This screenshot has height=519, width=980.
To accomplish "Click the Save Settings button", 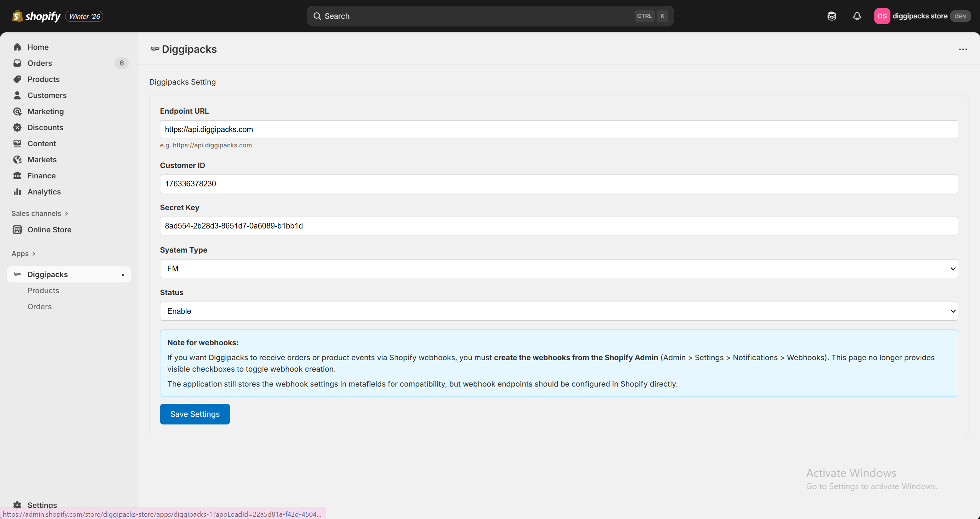I will click(195, 414).
